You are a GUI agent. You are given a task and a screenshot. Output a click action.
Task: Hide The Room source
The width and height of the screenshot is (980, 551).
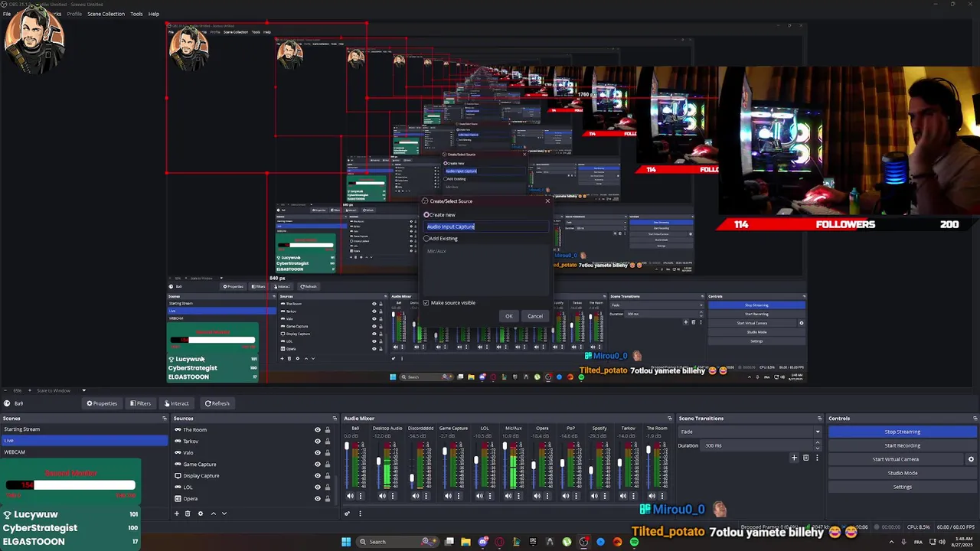tap(318, 430)
